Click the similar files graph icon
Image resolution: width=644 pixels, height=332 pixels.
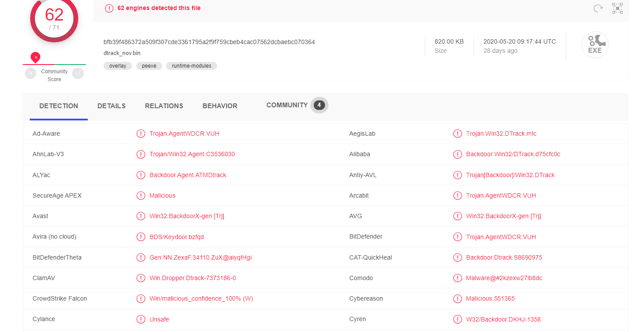click(617, 8)
